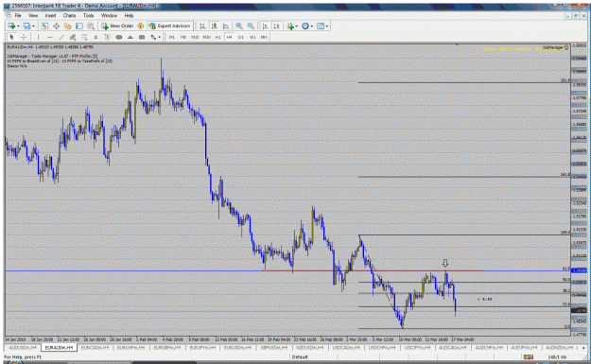The height and width of the screenshot is (364, 591).
Task: Toggle Expert Advisors on or off
Action: coord(169,26)
